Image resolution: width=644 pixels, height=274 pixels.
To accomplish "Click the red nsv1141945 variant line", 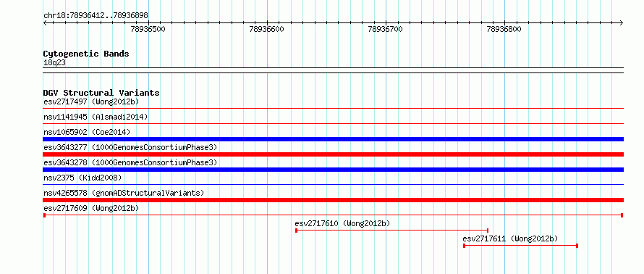I will click(x=334, y=123).
